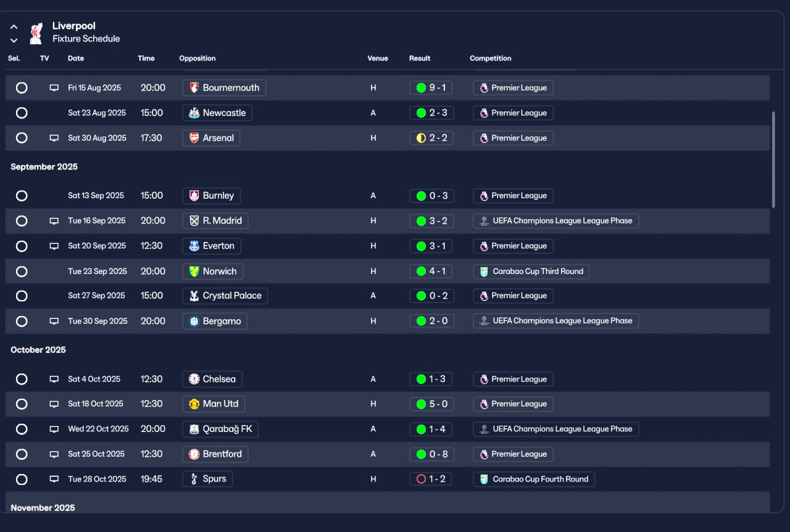This screenshot has width=790, height=532.
Task: Click the Time column header
Action: point(146,59)
